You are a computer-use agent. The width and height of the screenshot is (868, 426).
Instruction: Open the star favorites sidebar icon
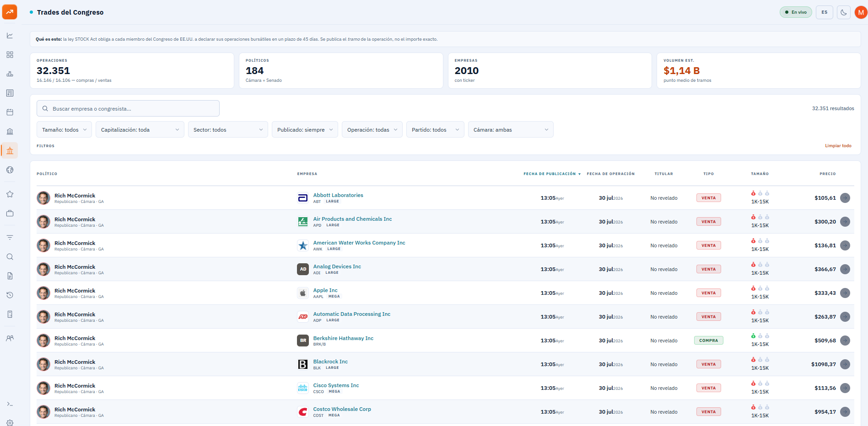[10, 194]
